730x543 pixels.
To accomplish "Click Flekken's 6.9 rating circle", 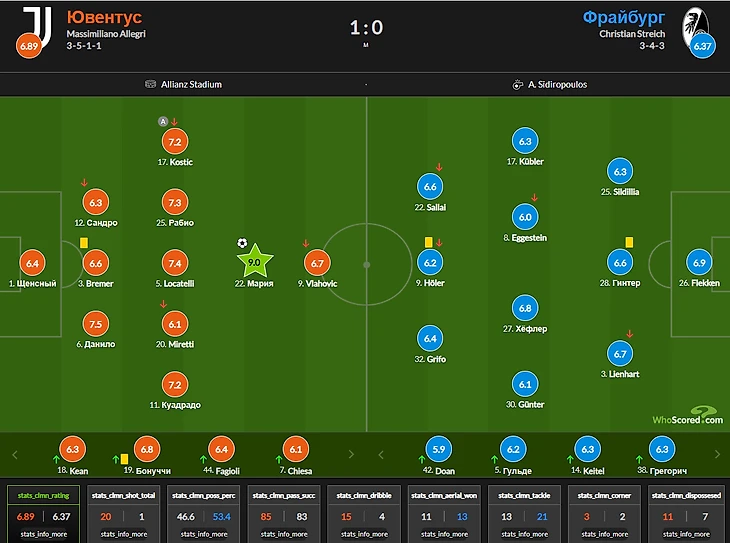I will pos(699,262).
